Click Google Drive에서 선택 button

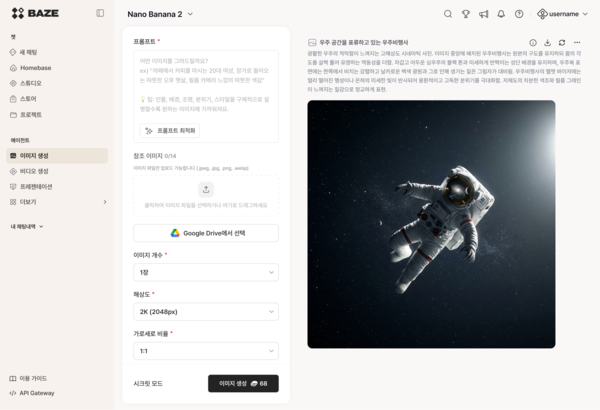tap(206, 233)
